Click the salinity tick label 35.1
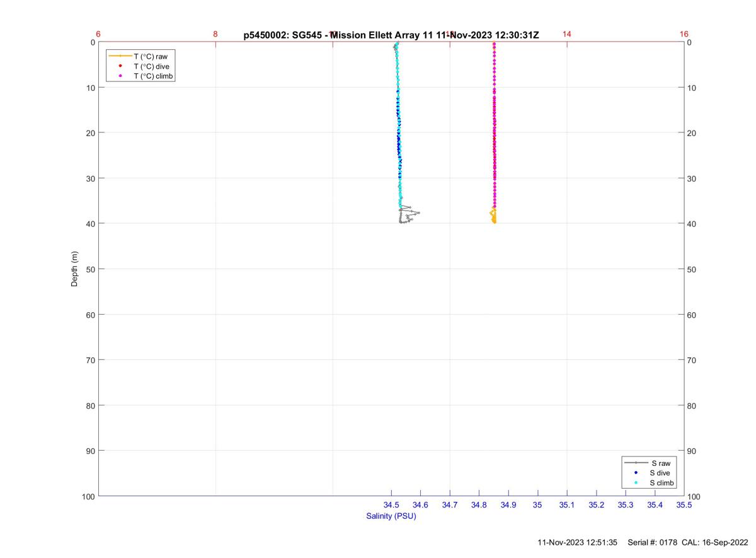 (567, 505)
